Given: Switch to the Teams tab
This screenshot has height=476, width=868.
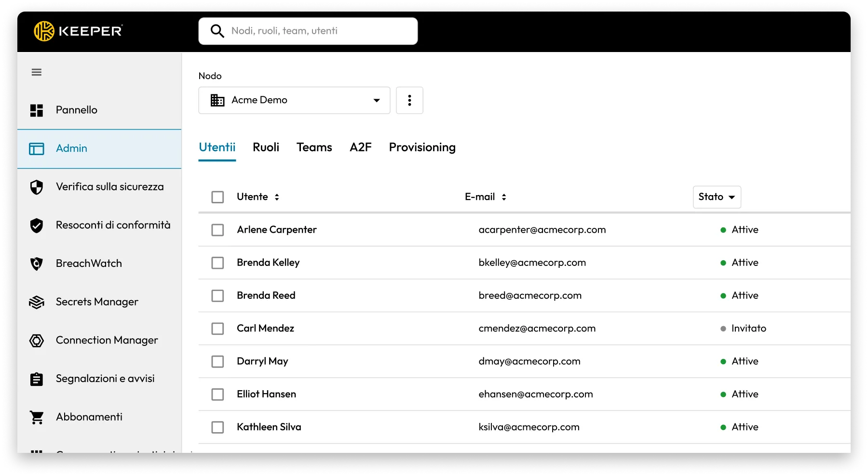Looking at the screenshot, I should 314,147.
